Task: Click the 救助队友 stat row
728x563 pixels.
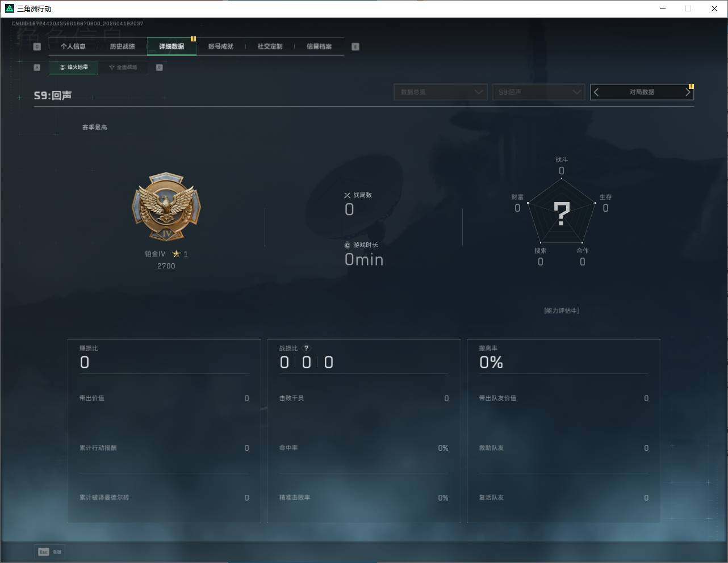Action: point(564,448)
